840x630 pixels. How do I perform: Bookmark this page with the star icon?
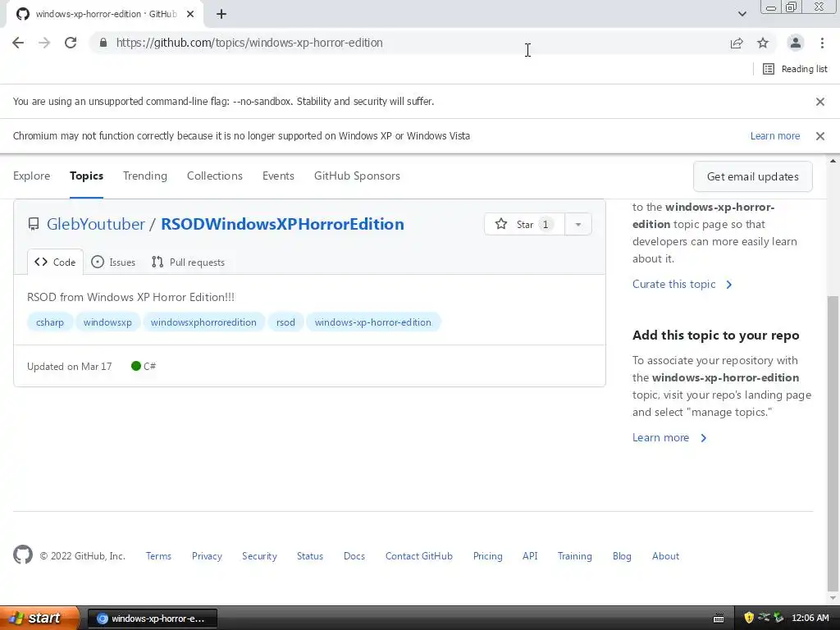click(763, 43)
